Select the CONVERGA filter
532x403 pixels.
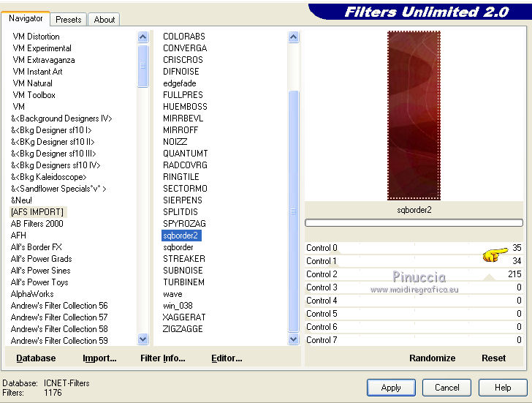click(x=186, y=48)
